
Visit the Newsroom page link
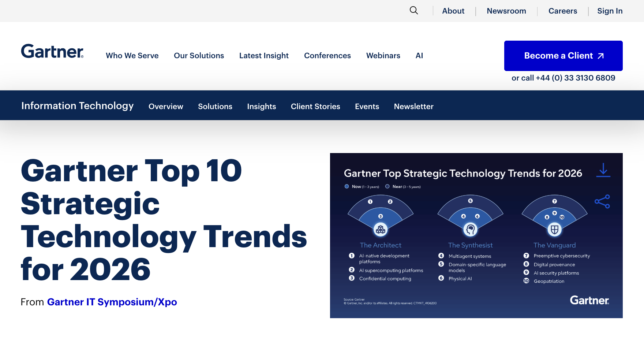(x=506, y=11)
